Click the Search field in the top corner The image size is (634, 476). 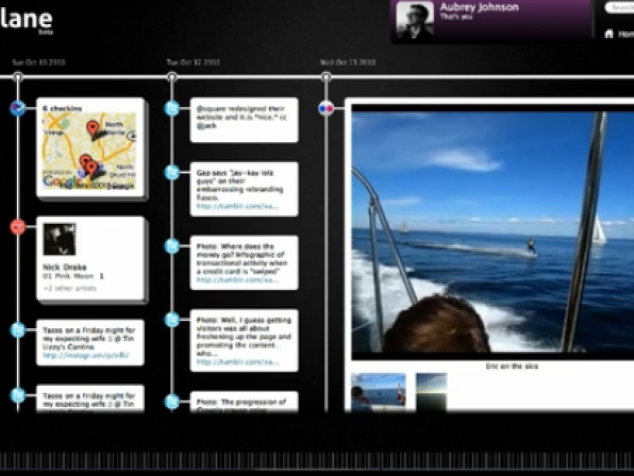619,7
